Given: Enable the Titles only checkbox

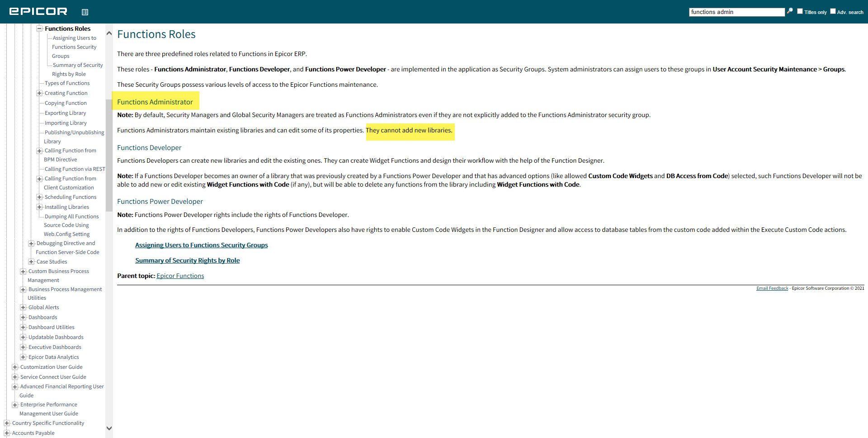Looking at the screenshot, I should [800, 11].
